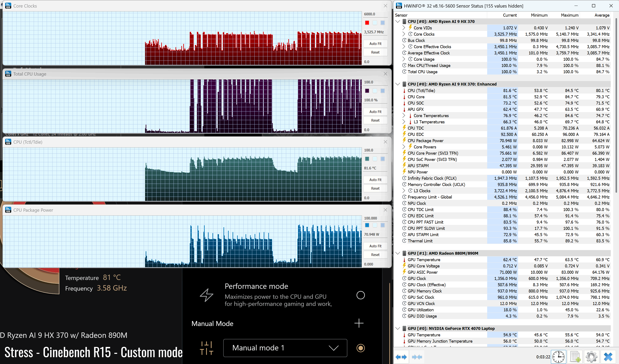The image size is (619, 364).
Task: Click Reset in CPU (Tctl/Tdie) graph
Action: click(x=375, y=188)
